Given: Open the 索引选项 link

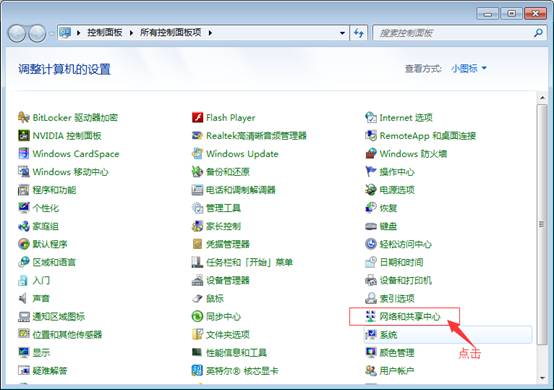Looking at the screenshot, I should (x=397, y=298).
